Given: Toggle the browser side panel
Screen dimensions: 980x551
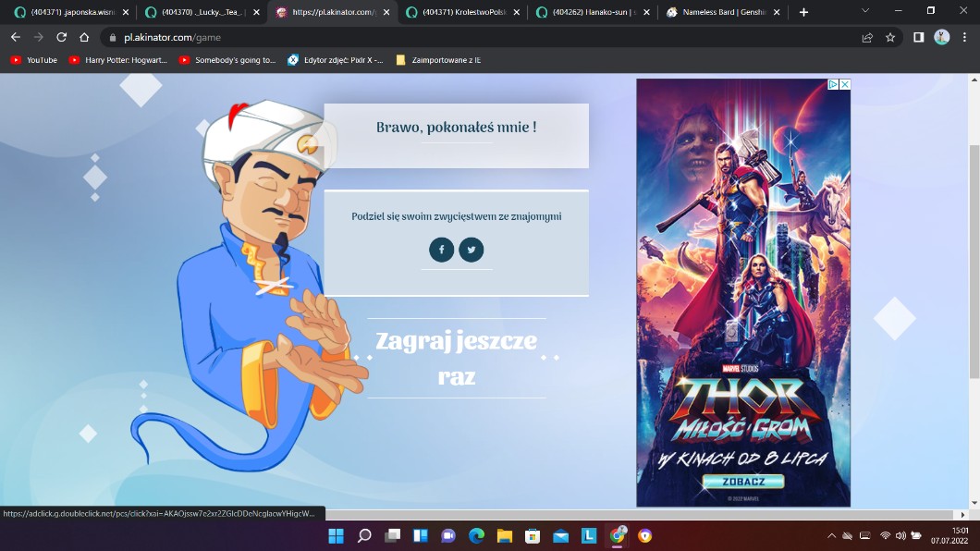Looking at the screenshot, I should coord(918,37).
